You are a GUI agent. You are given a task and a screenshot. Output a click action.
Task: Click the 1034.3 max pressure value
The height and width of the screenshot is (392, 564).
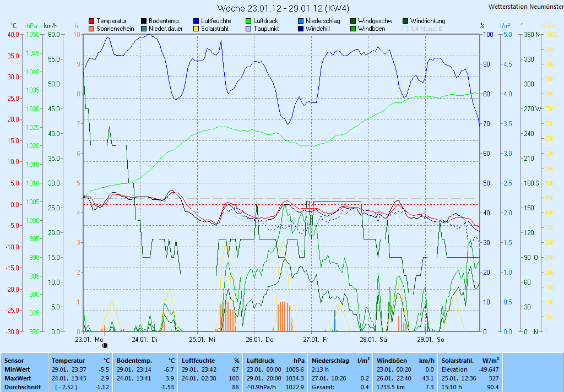point(295,378)
